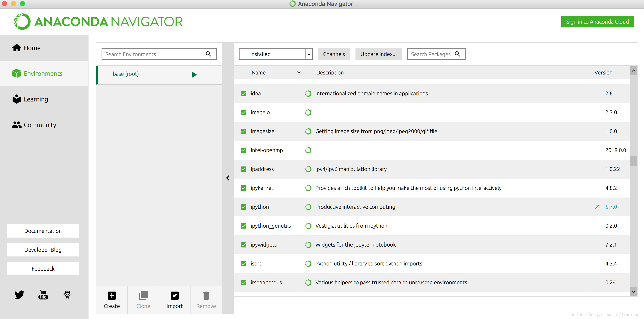
Task: Click the Update index... button
Action: click(x=378, y=54)
